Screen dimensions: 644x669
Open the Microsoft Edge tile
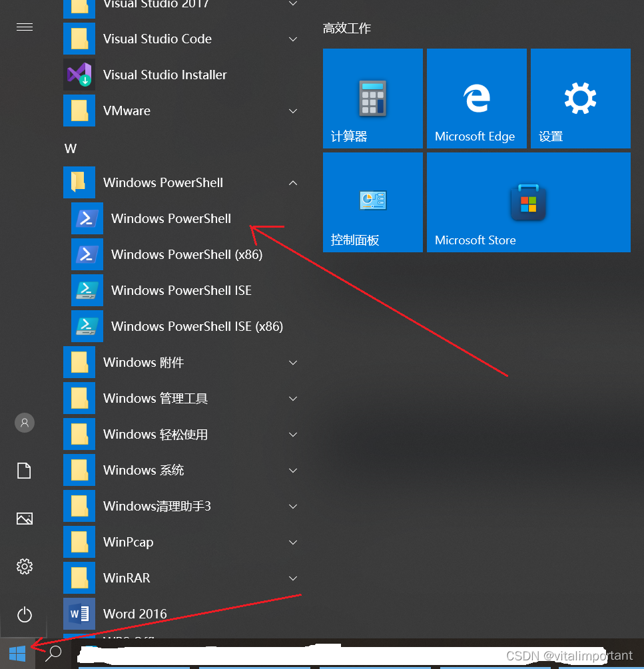pos(477,99)
